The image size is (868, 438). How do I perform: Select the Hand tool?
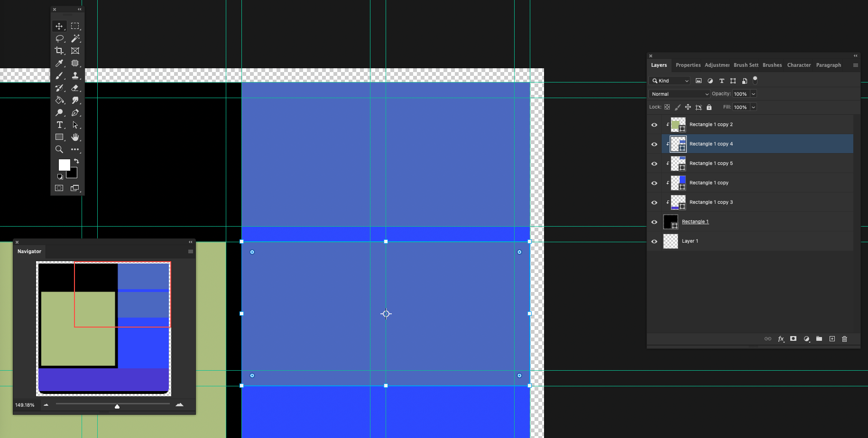coord(75,137)
